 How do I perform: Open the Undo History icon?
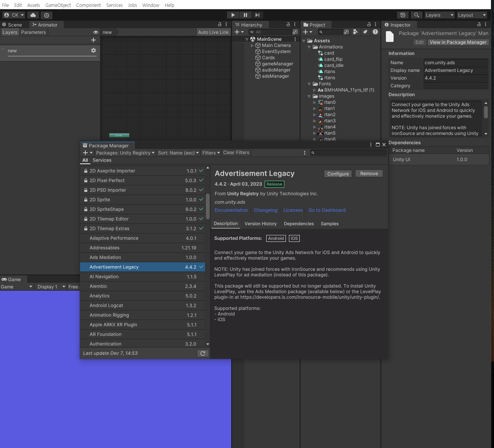403,15
